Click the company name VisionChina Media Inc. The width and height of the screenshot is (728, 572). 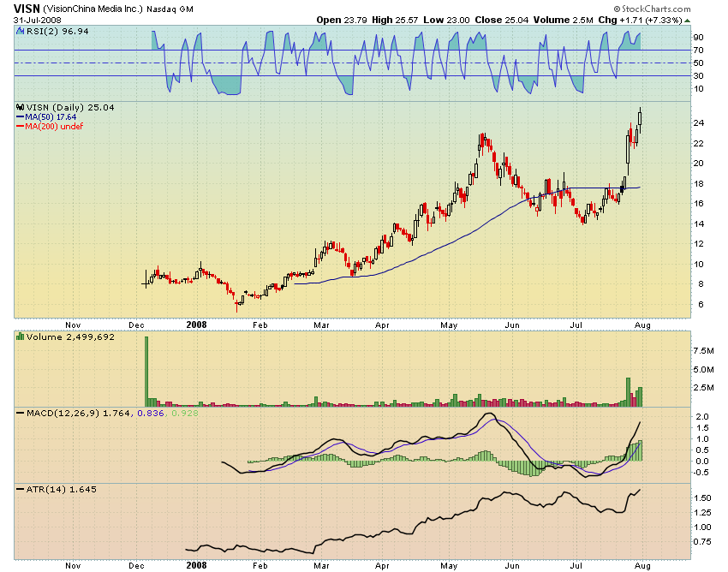pos(92,9)
